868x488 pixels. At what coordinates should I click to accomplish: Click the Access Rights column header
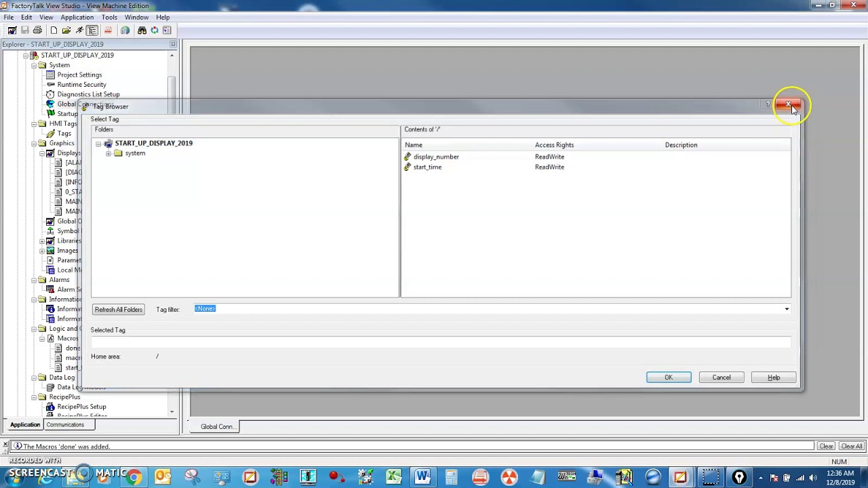[554, 145]
